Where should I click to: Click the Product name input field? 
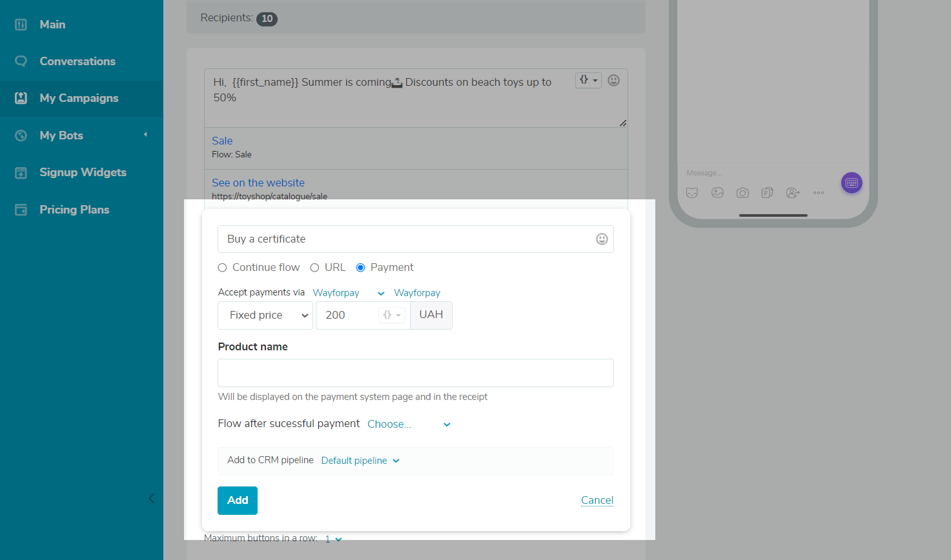[x=415, y=373]
